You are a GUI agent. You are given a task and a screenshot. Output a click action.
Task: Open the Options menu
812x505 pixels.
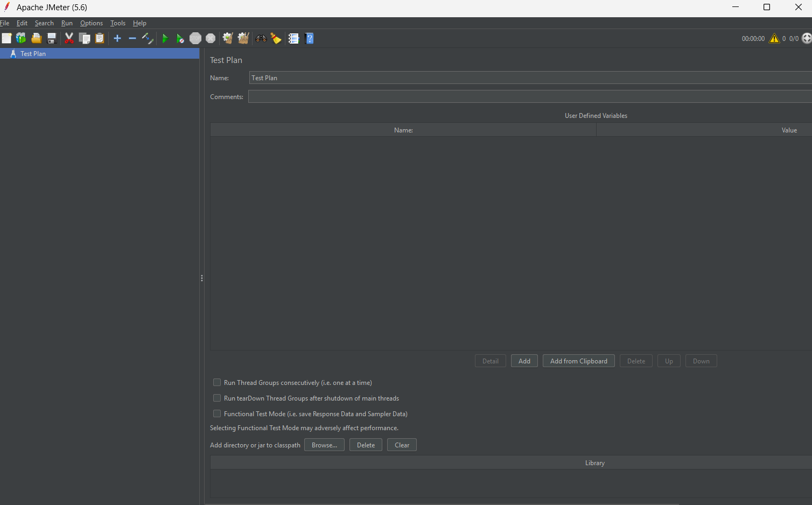coord(92,23)
